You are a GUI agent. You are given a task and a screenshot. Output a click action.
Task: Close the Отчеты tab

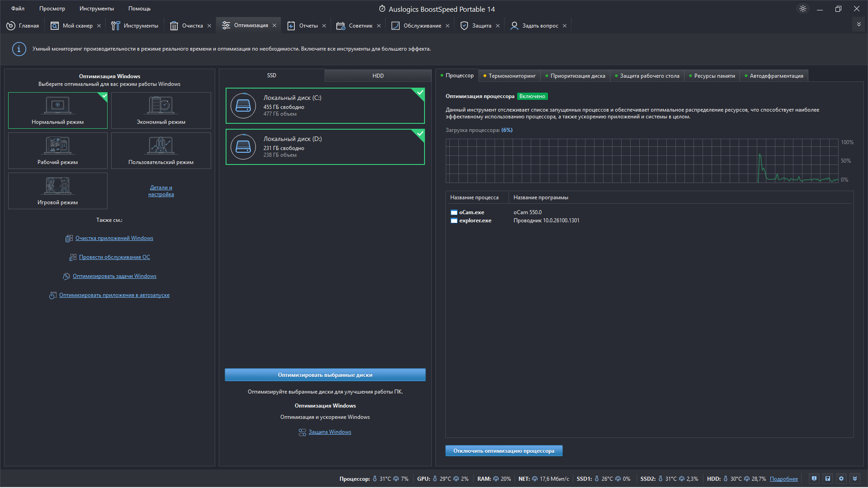point(324,26)
